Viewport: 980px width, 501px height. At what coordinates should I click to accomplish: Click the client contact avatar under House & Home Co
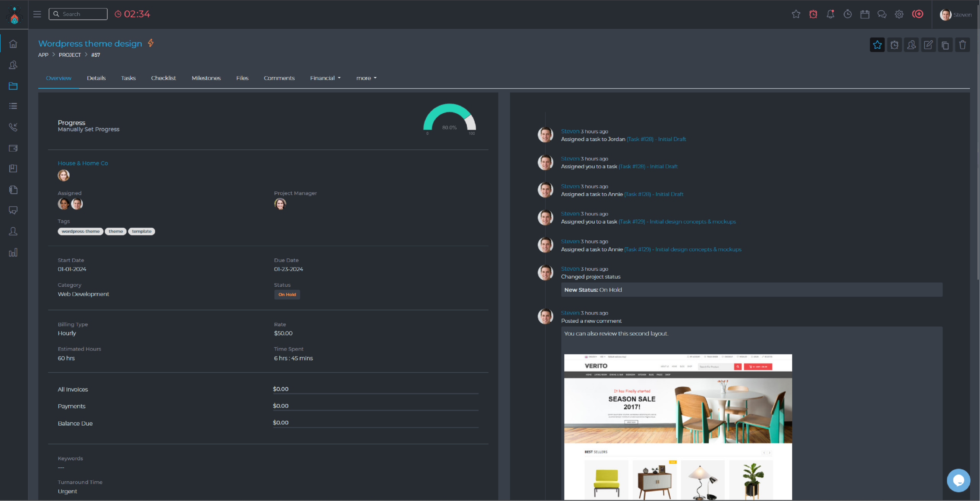click(x=64, y=175)
